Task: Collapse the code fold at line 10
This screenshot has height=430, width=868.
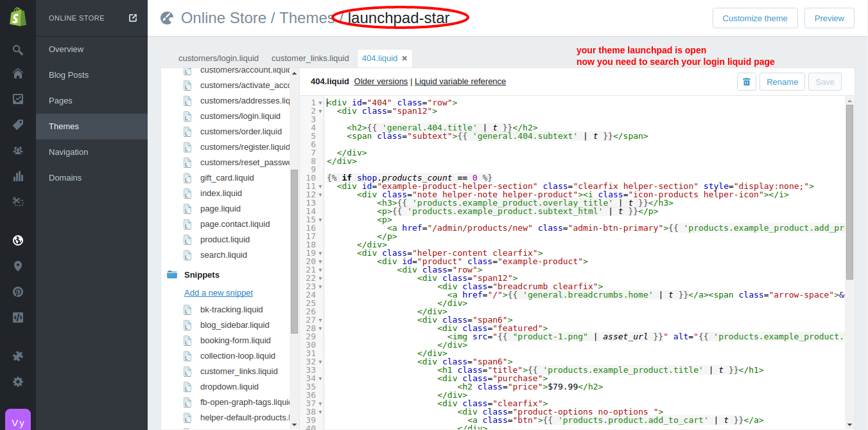Action: click(x=320, y=178)
